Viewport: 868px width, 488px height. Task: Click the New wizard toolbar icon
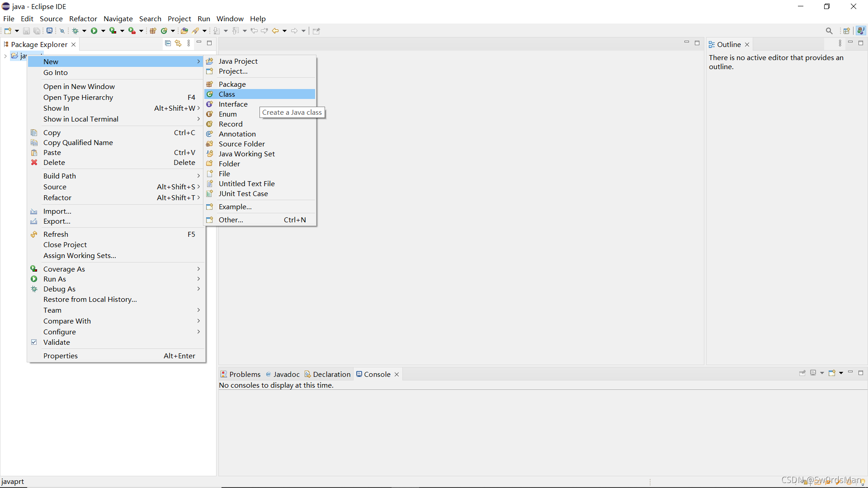point(8,31)
